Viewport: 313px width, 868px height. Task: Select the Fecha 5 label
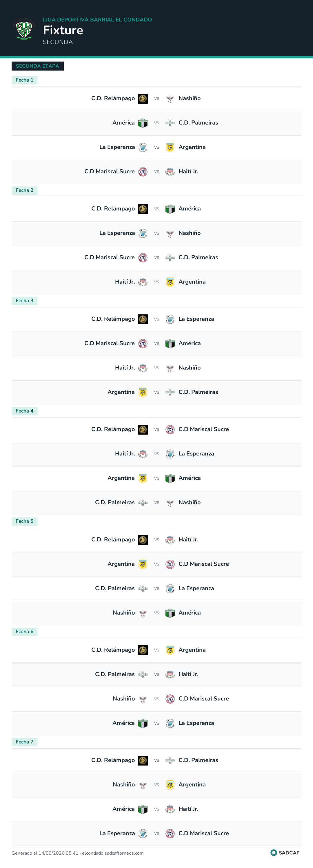pyautogui.click(x=25, y=521)
